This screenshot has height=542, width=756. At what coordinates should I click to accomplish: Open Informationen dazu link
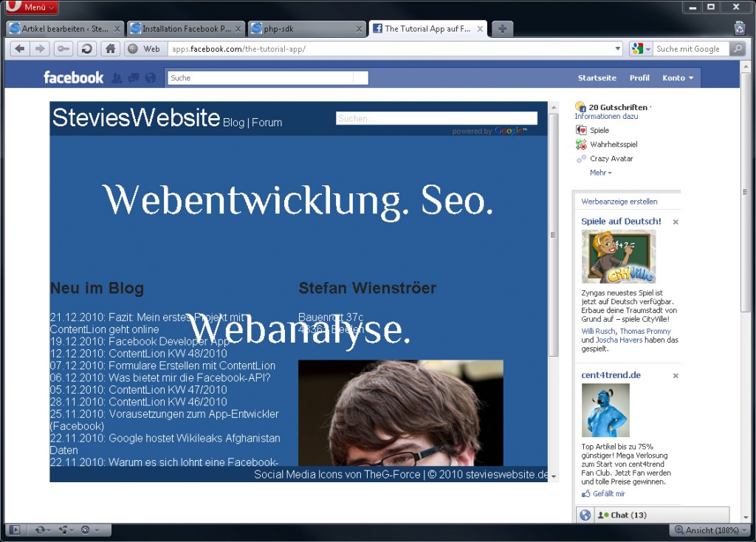click(606, 116)
